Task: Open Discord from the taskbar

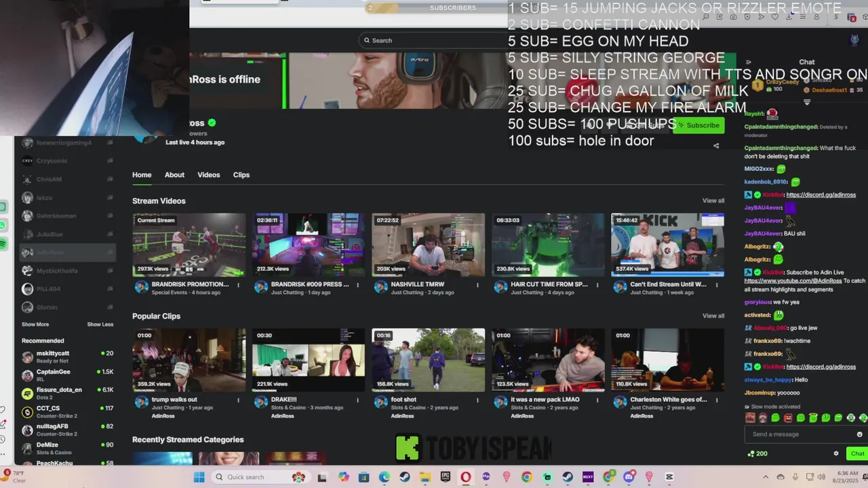Action: pos(629,477)
